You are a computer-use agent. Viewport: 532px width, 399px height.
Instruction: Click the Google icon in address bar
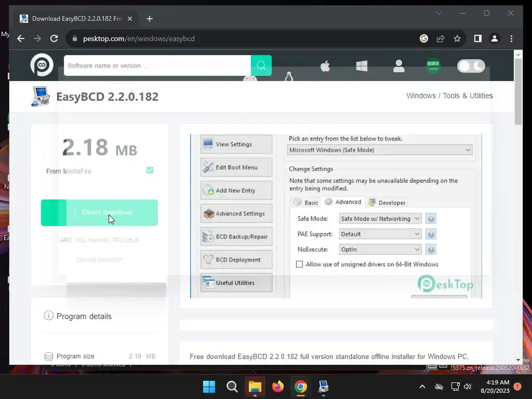[424, 38]
